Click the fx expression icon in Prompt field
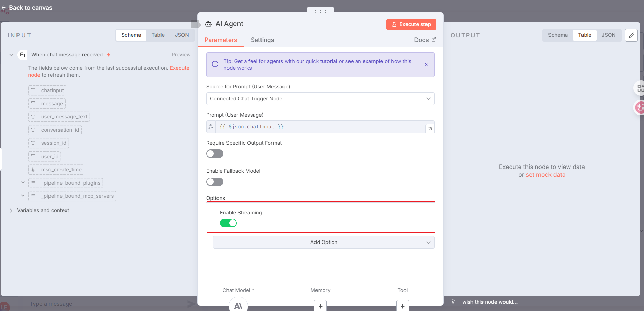644x311 pixels. pos(211,127)
